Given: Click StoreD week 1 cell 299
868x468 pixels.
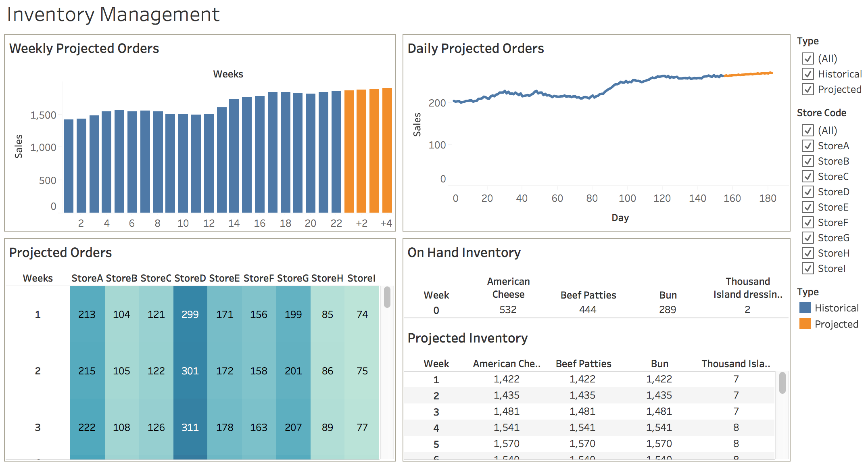Looking at the screenshot, I should [x=190, y=314].
